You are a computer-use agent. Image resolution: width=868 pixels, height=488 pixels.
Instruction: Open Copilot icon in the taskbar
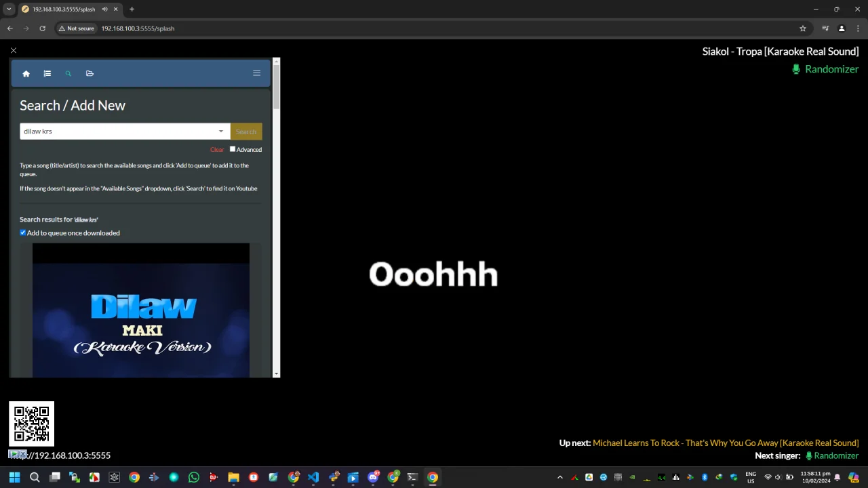(854, 477)
